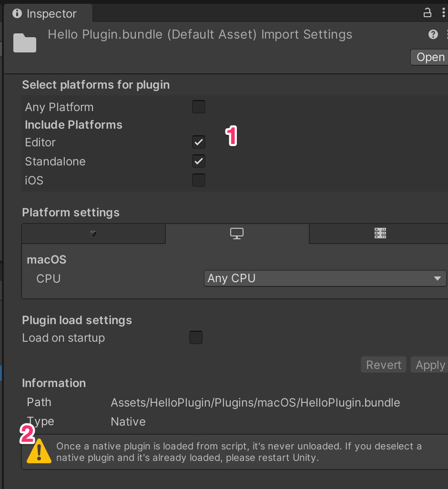
Task: Click the native plugin warning message text
Action: point(239,452)
